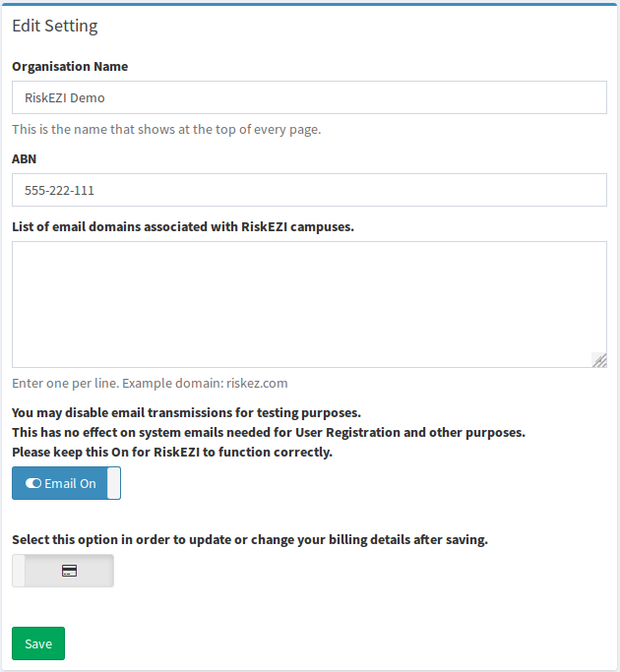
Task: Click the Organisation Name label
Action: pos(70,67)
